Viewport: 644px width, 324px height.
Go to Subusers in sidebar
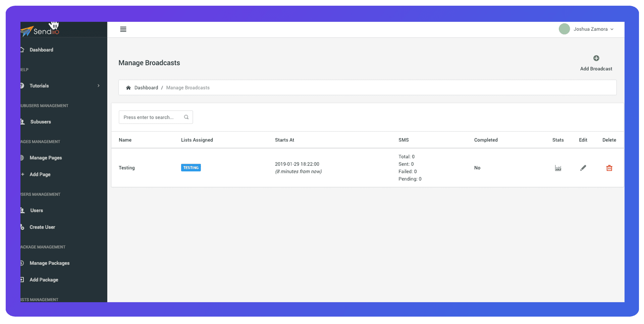41,122
